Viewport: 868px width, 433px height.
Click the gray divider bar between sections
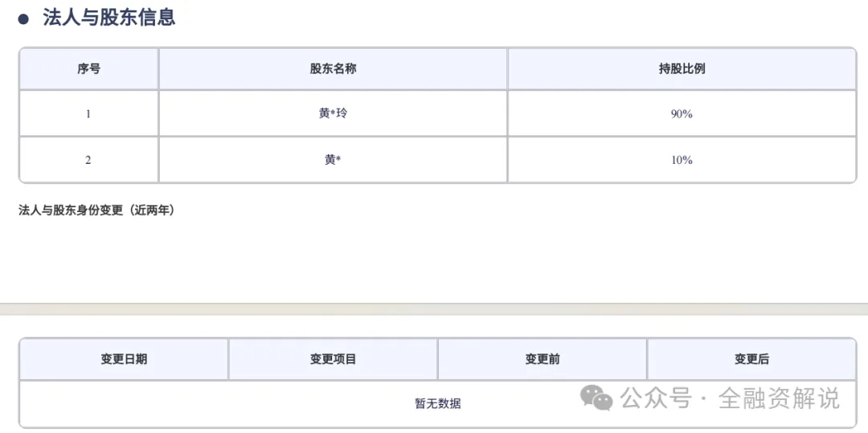click(434, 309)
